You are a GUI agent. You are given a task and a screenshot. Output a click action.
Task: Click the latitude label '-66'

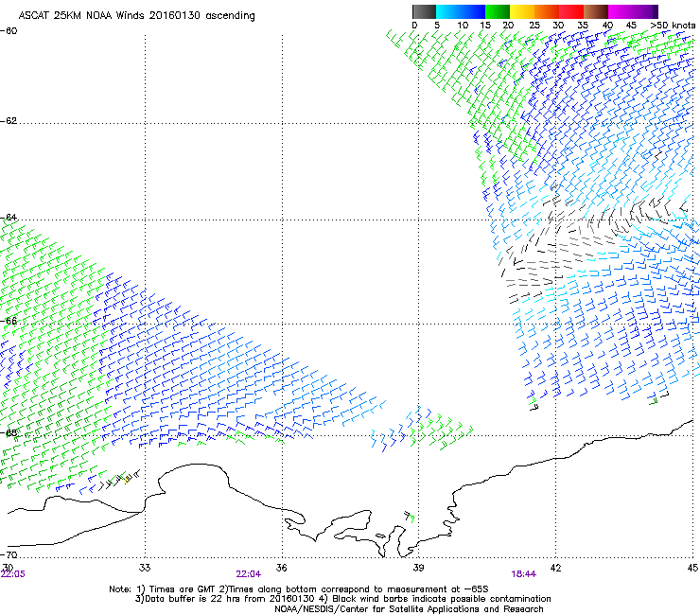click(x=9, y=321)
